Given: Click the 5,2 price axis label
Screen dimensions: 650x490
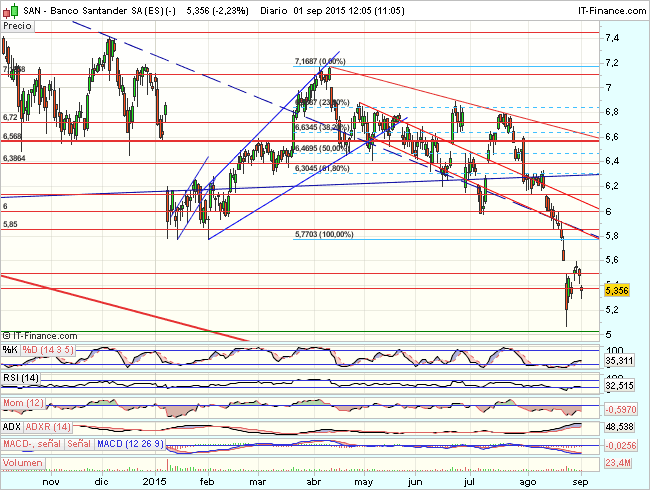Looking at the screenshot, I should tap(612, 310).
